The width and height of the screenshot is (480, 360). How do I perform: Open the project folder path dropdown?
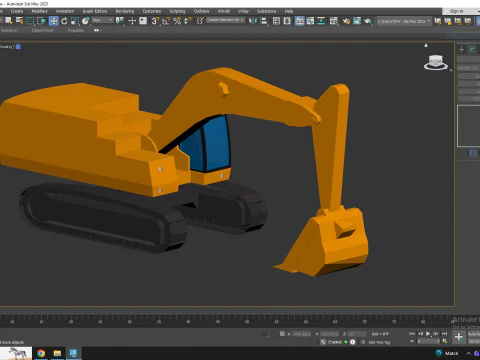pyautogui.click(x=404, y=21)
